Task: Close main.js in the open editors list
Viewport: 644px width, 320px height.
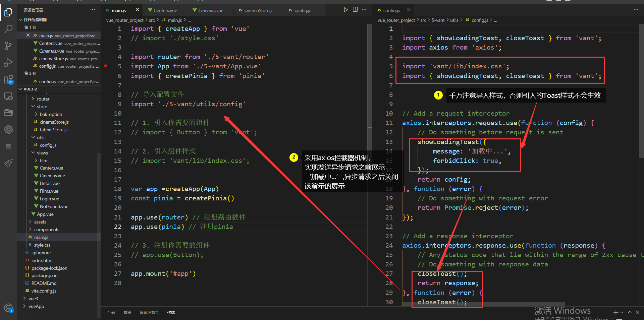Action: point(28,35)
